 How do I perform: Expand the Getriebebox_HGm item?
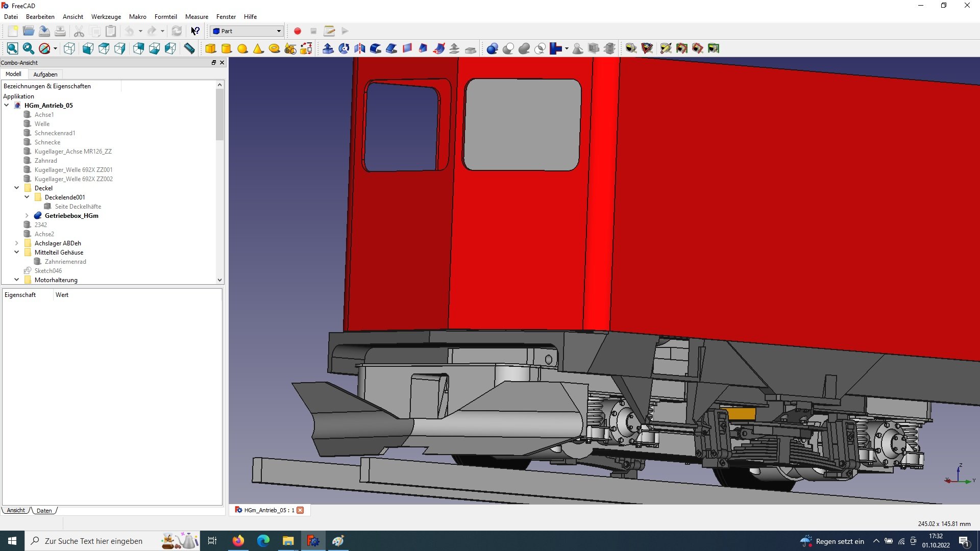27,216
